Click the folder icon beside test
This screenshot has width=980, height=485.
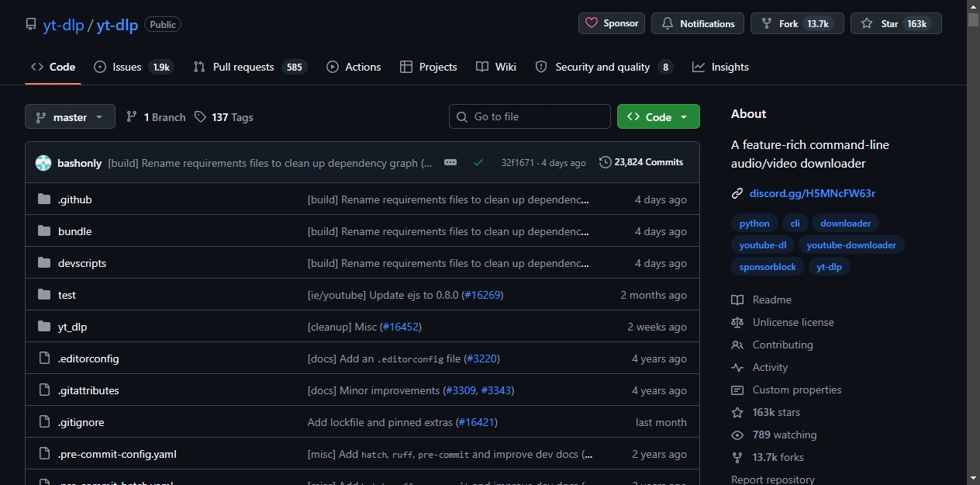tap(44, 295)
